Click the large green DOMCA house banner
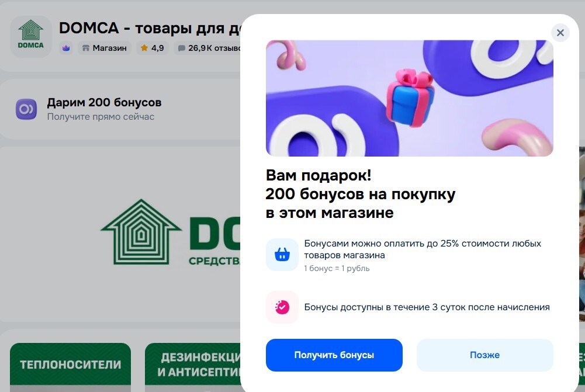 120,234
